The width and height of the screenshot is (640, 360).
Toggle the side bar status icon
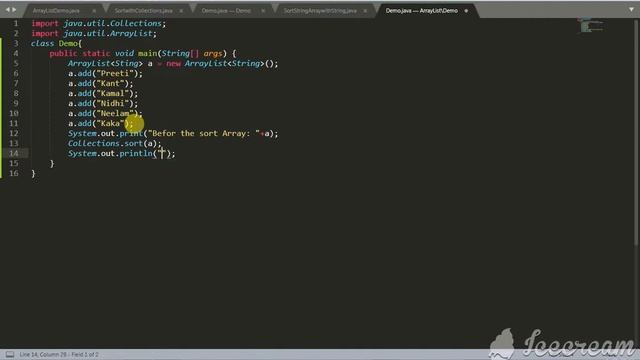[10, 354]
